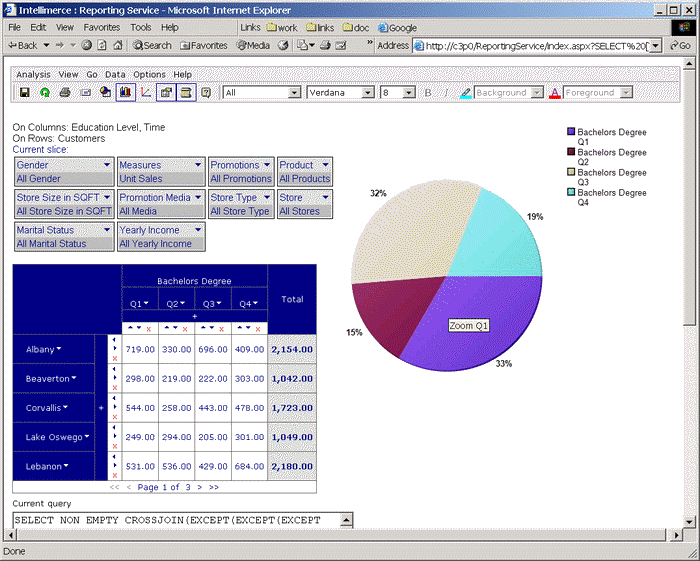
Task: Toggle bold formatting
Action: pyautogui.click(x=428, y=93)
